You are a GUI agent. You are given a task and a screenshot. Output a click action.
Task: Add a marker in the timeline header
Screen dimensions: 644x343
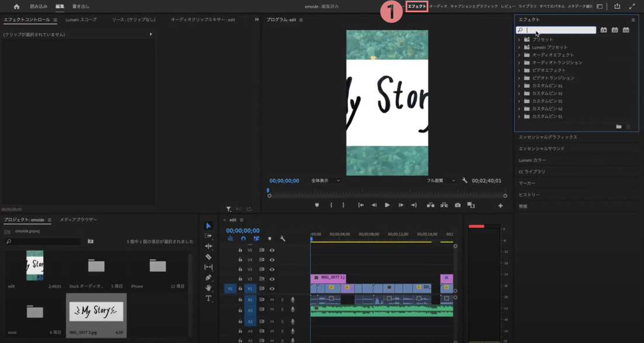(269, 238)
